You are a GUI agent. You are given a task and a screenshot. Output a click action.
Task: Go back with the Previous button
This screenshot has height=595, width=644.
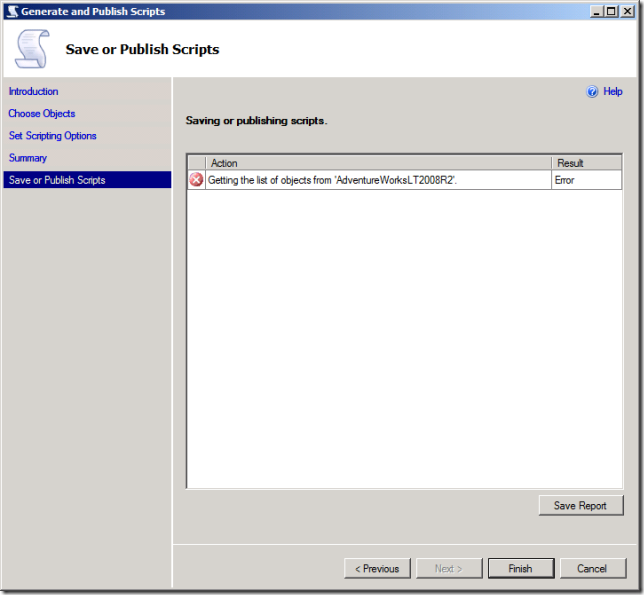click(x=377, y=569)
